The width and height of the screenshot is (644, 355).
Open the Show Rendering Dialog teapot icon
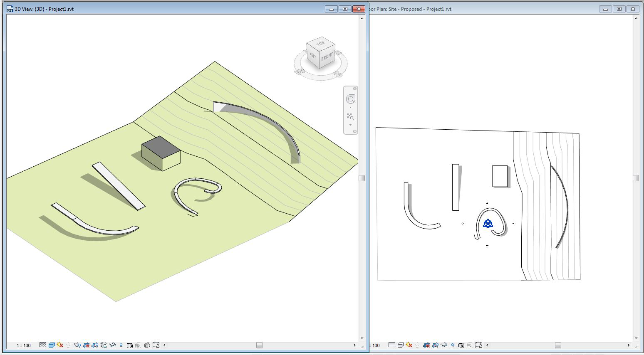tap(78, 345)
